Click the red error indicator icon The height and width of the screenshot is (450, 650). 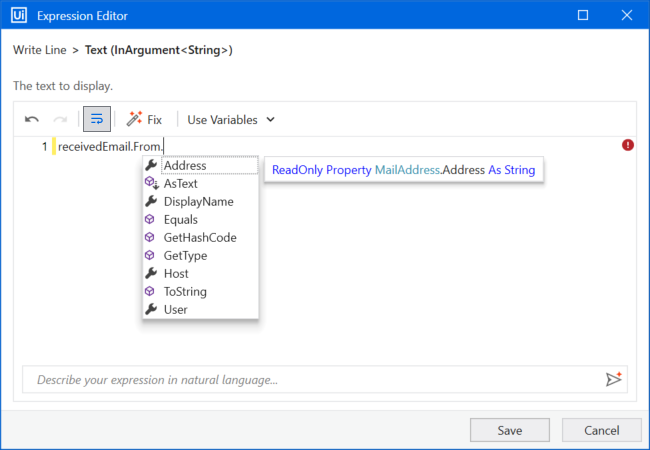coord(628,145)
